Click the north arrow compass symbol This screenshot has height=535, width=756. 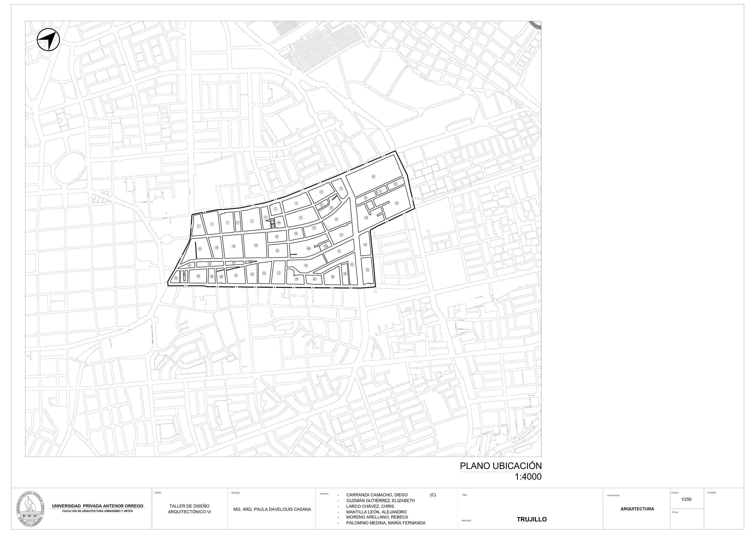tap(49, 40)
